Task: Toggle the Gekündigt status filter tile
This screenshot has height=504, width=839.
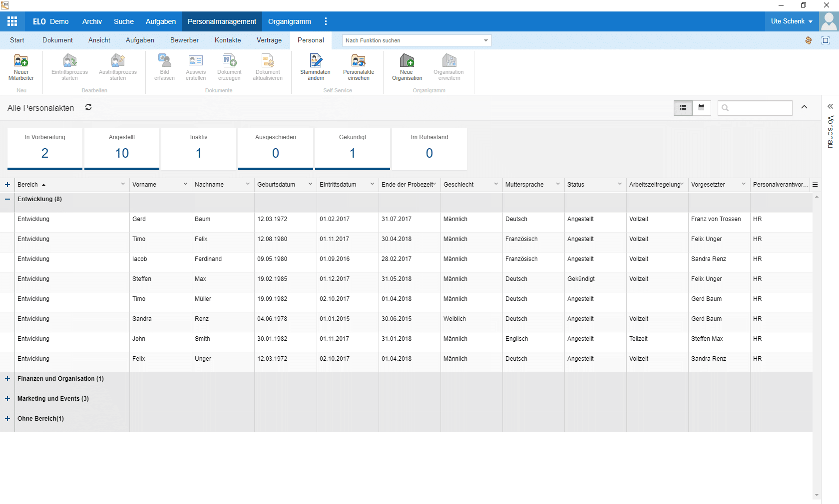Action: [353, 149]
